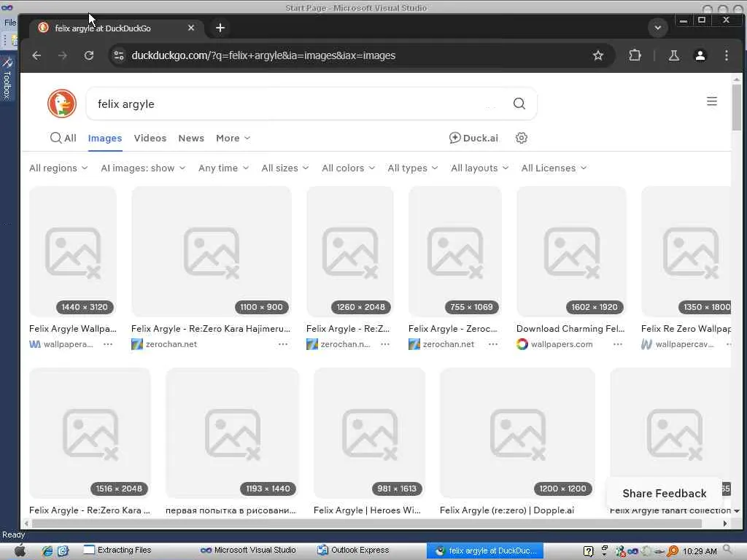Screen dimensions: 747x560
Task: Launch Internet Explorer from quick launch
Action: point(47,551)
